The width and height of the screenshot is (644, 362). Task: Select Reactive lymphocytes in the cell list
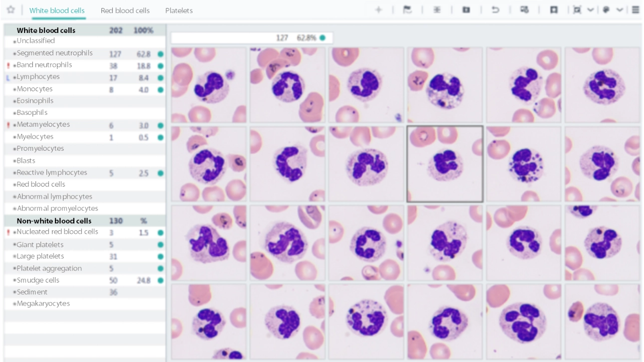52,173
